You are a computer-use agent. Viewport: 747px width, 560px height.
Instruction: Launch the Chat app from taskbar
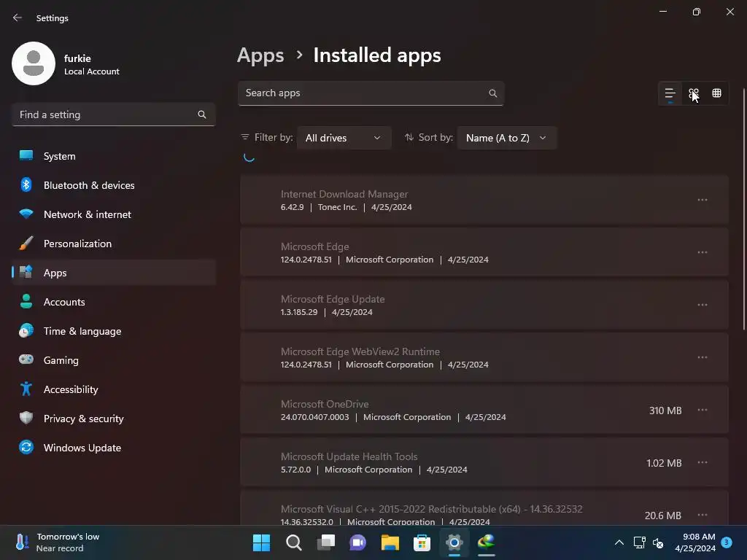tap(357, 542)
